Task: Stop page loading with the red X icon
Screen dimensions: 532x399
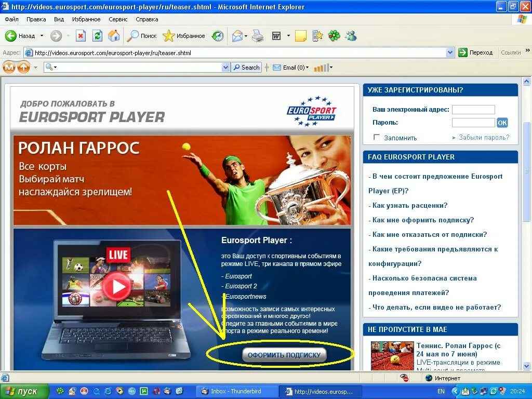Action: click(x=81, y=36)
